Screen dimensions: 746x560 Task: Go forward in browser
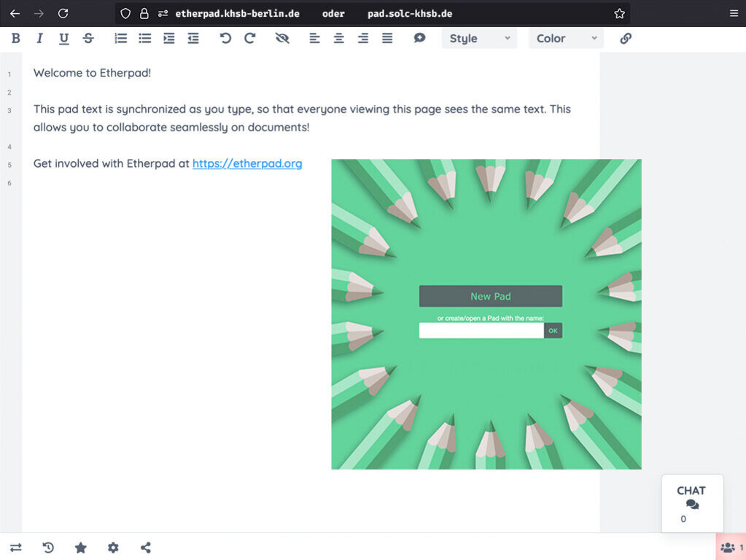pyautogui.click(x=39, y=13)
